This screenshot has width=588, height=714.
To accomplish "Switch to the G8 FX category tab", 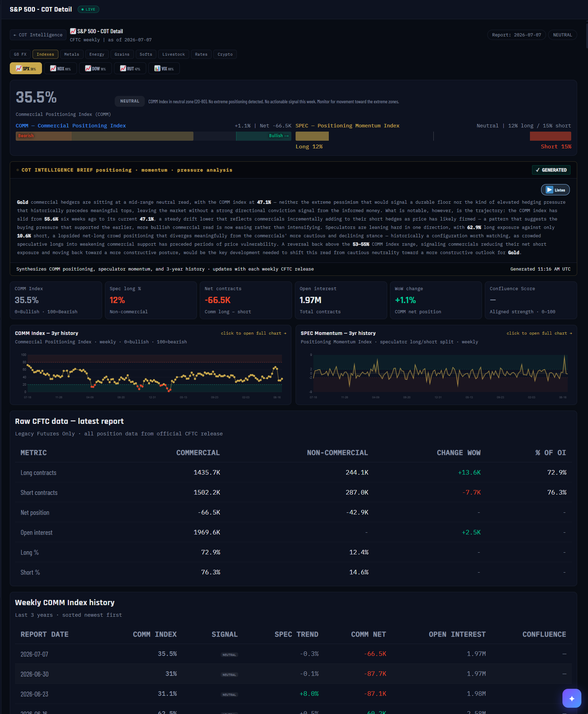I will pos(20,54).
